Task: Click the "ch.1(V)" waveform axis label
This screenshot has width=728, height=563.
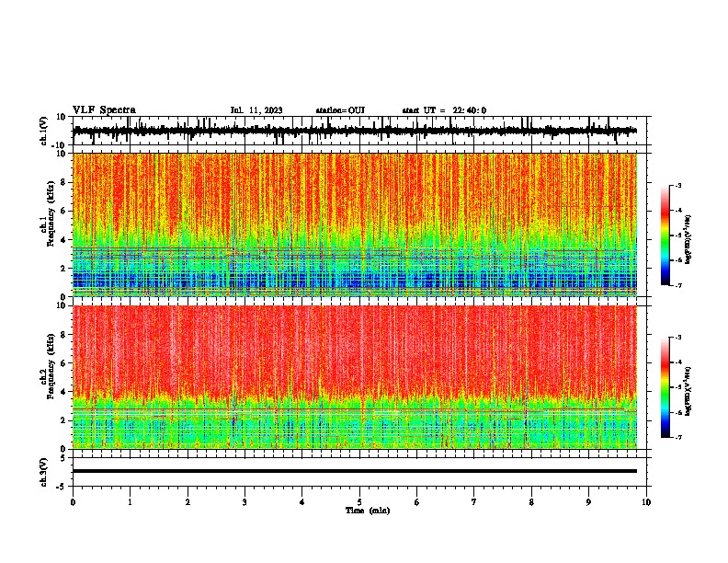Action: tap(44, 131)
